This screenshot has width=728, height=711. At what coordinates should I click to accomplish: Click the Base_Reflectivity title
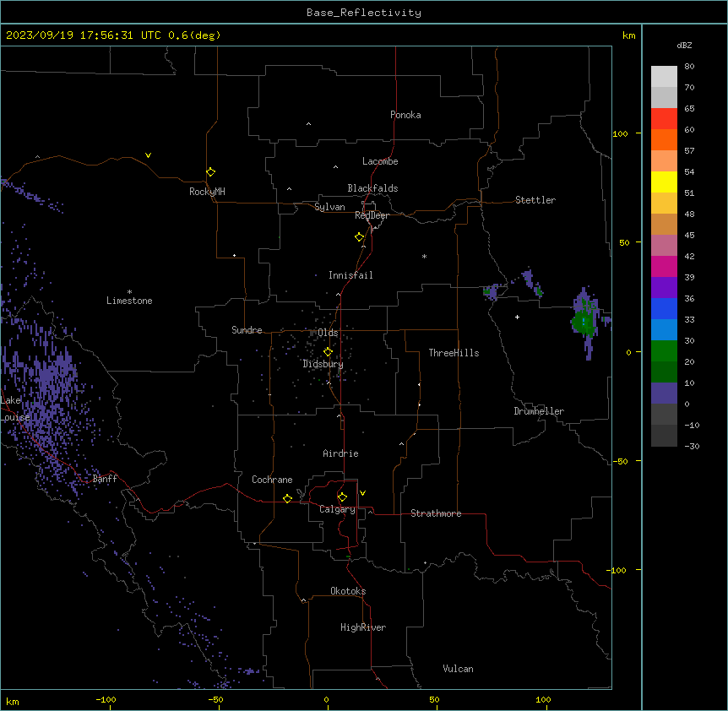pyautogui.click(x=364, y=13)
